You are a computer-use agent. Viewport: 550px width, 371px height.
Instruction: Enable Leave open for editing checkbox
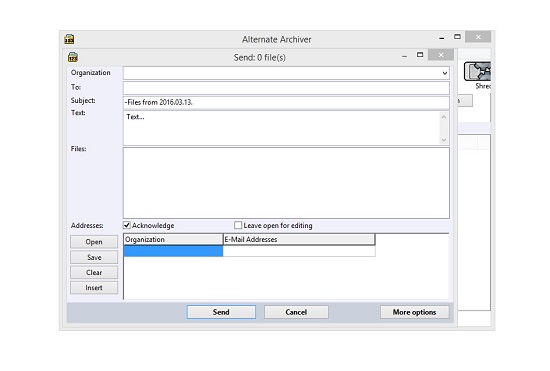[x=238, y=225]
